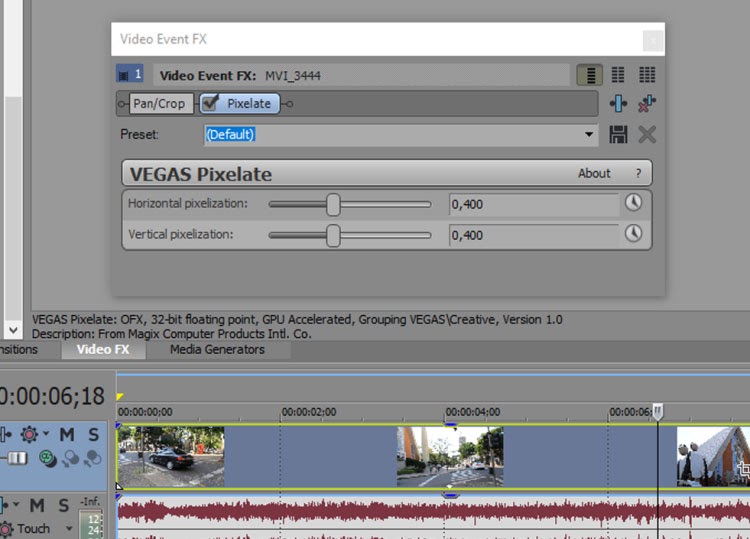Click the yellow loop region start marker
Viewport: 750px width, 539px height.
coord(120,396)
